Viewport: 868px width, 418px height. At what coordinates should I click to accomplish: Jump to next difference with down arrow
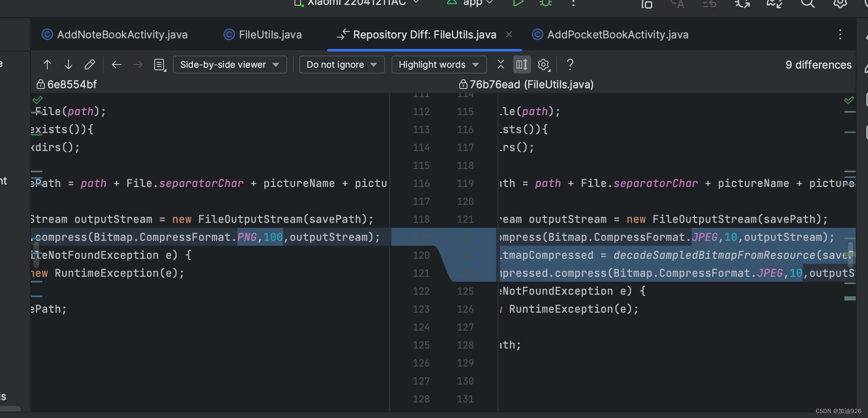click(68, 64)
